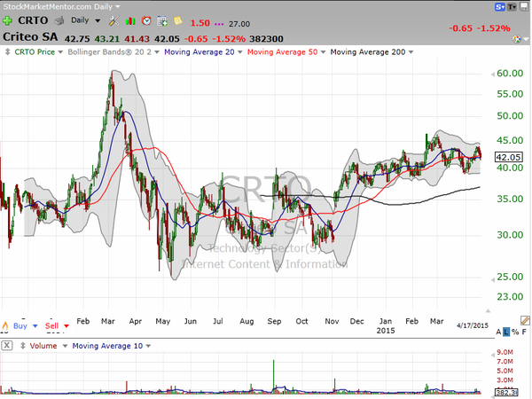Expand the Moving Average 50 dropdown
This screenshot has width=532, height=399.
323,52
